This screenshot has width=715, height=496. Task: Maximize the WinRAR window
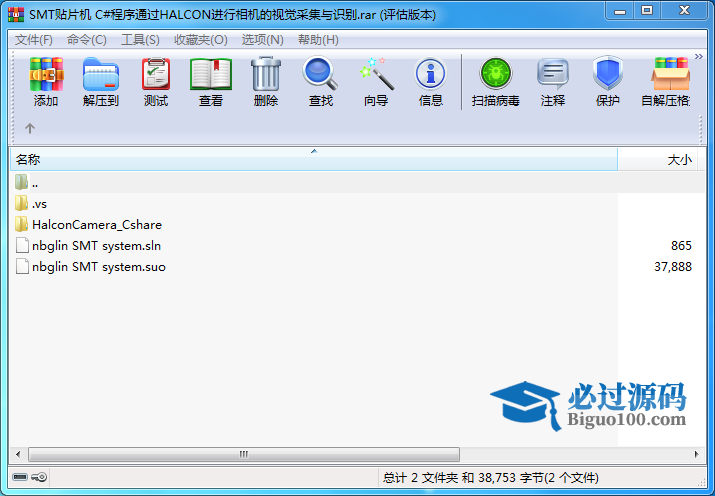647,11
